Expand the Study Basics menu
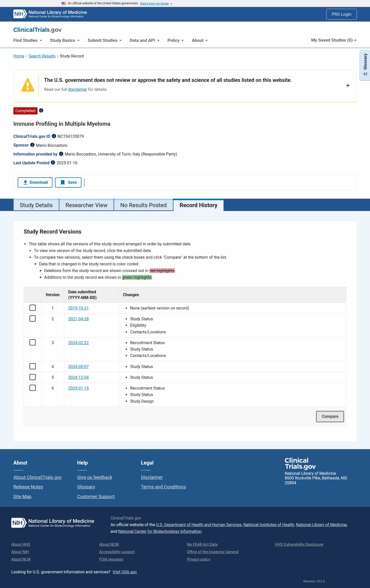370x588 pixels. click(x=65, y=40)
